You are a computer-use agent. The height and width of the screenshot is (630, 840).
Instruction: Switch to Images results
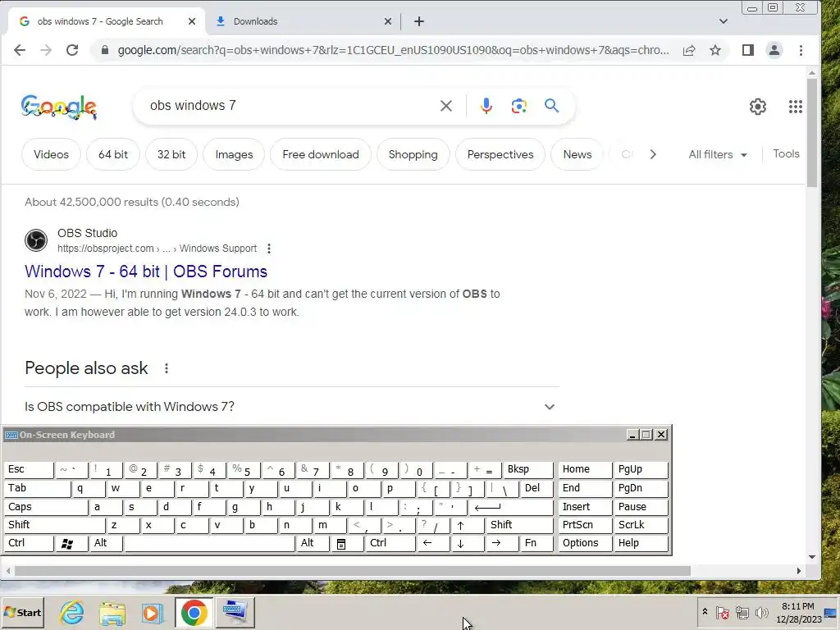[234, 154]
